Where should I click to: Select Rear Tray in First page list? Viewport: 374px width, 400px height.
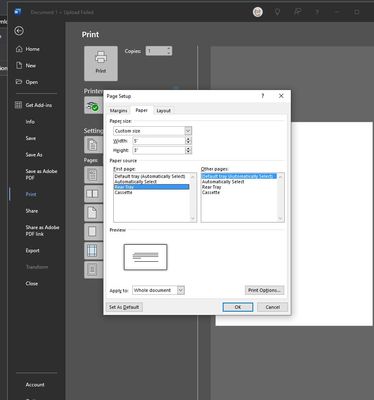coord(152,187)
